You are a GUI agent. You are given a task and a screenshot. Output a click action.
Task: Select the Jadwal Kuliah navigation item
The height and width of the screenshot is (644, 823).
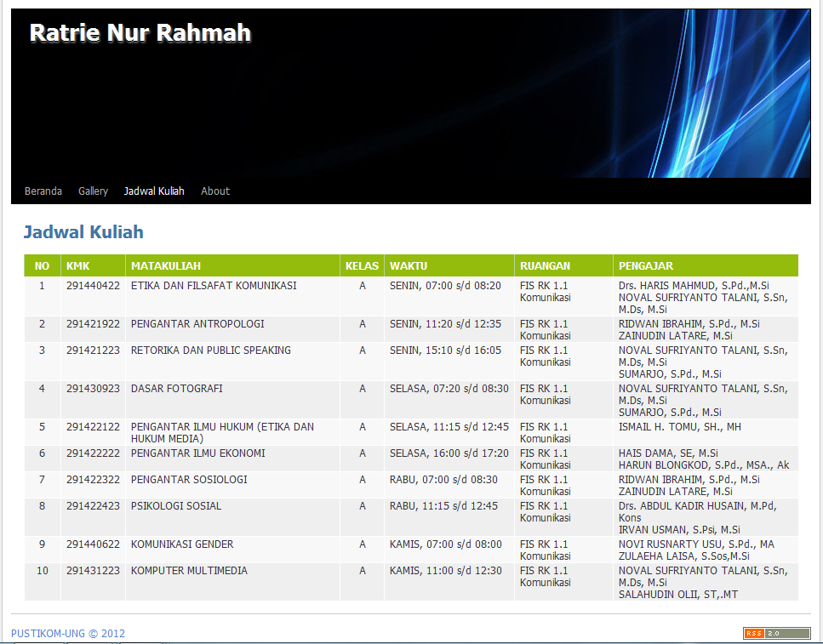click(154, 191)
